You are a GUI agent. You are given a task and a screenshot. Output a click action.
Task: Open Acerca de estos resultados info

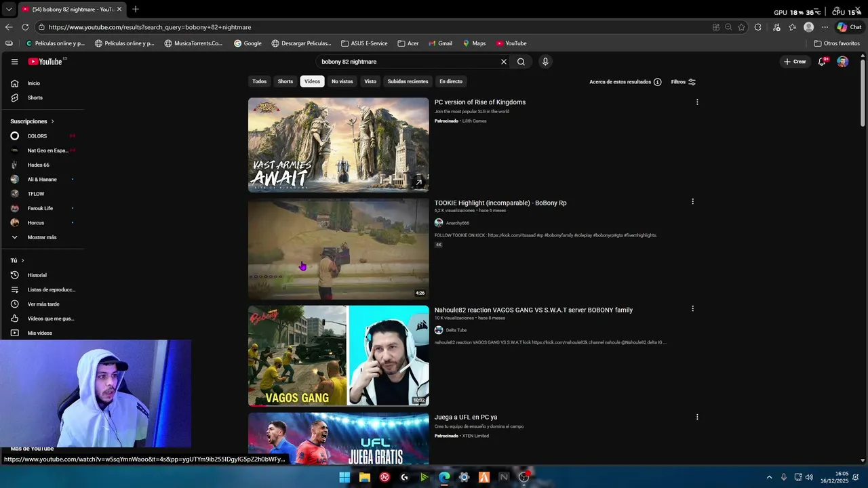point(625,81)
